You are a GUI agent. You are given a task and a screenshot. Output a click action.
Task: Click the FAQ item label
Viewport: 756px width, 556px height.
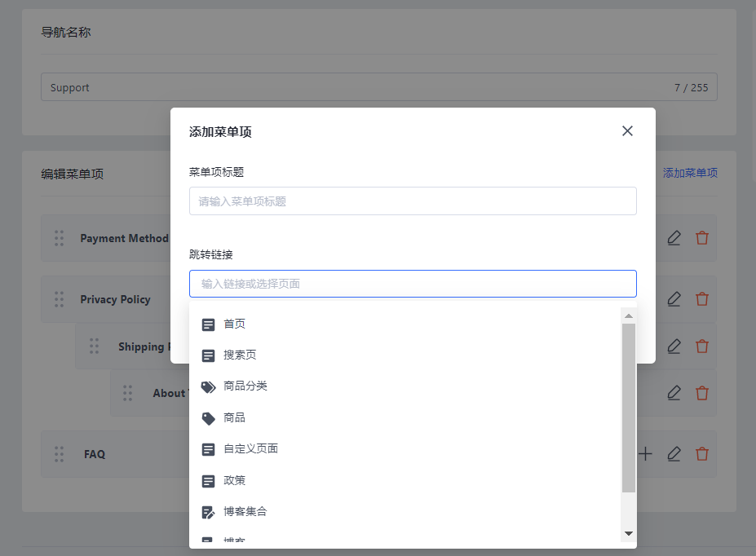click(x=95, y=454)
